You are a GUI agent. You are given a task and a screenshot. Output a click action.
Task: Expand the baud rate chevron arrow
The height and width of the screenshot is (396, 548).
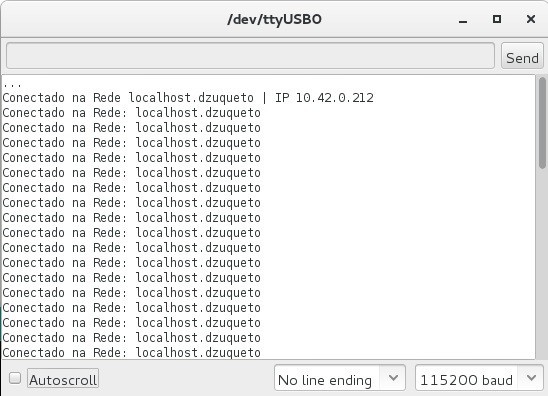pyautogui.click(x=531, y=378)
